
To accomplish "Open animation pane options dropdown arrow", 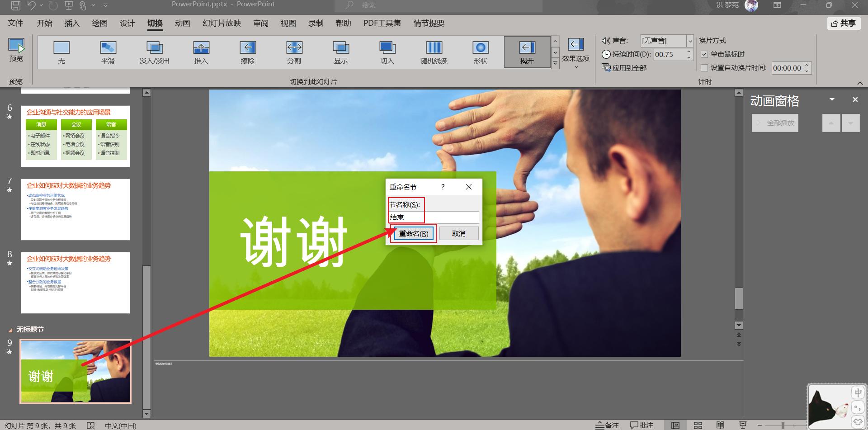I will pos(832,99).
